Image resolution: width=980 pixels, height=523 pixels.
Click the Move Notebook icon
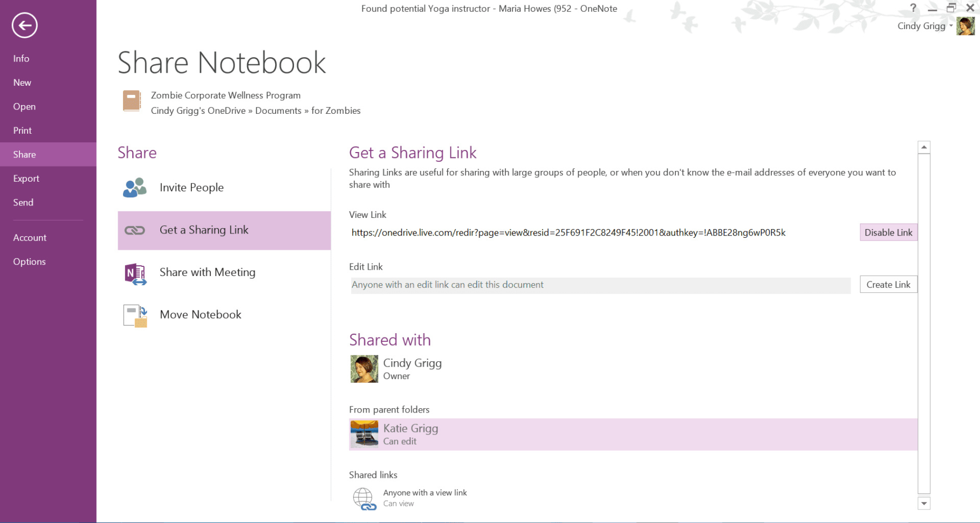(135, 316)
